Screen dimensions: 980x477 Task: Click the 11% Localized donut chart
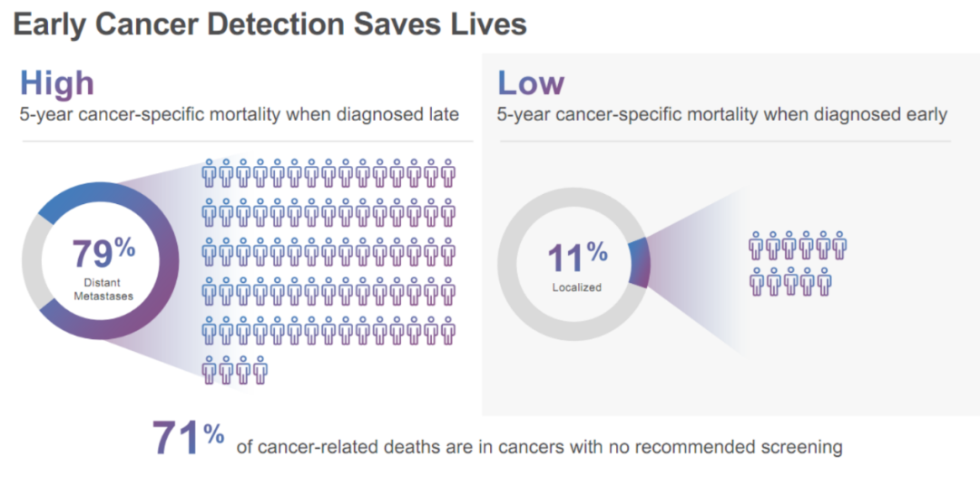point(574,264)
